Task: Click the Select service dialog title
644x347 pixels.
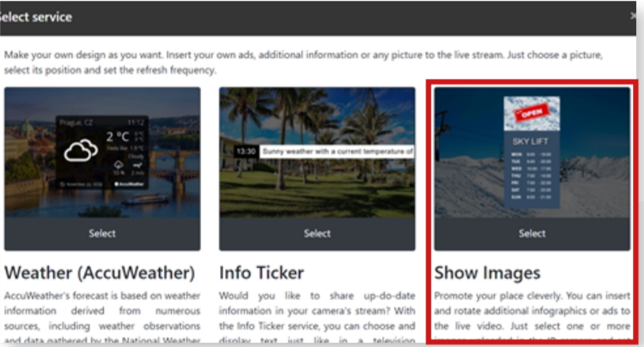Action: coord(36,17)
